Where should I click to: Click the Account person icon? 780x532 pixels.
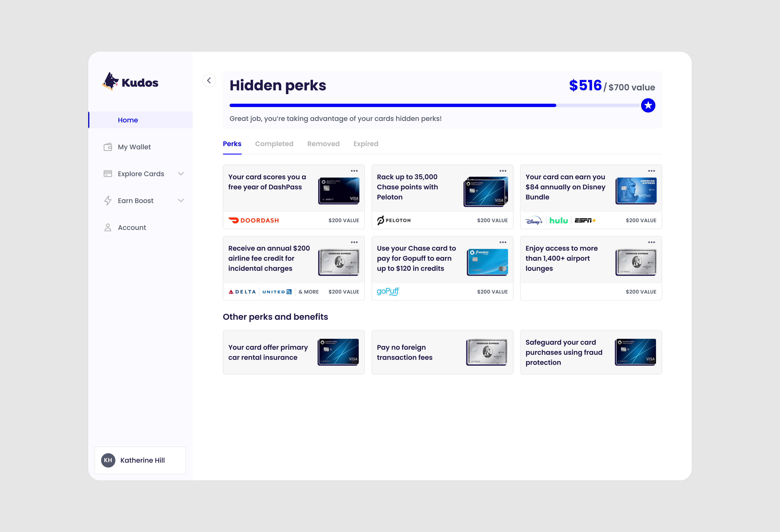click(x=108, y=228)
